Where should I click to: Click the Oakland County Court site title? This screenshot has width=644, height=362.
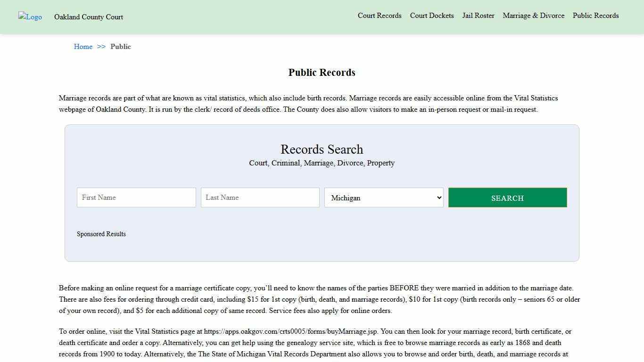tap(88, 17)
